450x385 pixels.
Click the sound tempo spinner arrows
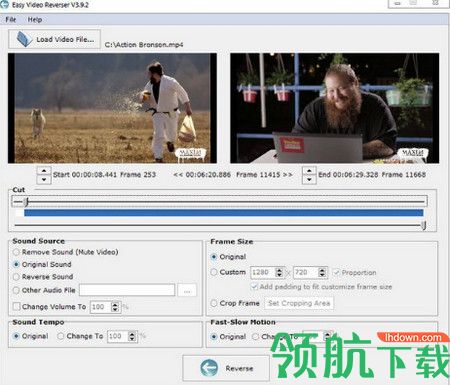[x=132, y=336]
